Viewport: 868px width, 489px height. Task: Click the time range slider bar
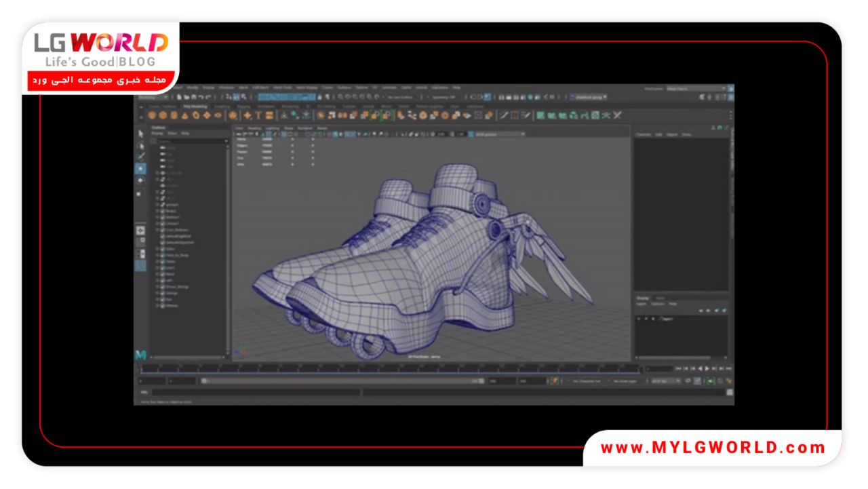click(x=339, y=381)
